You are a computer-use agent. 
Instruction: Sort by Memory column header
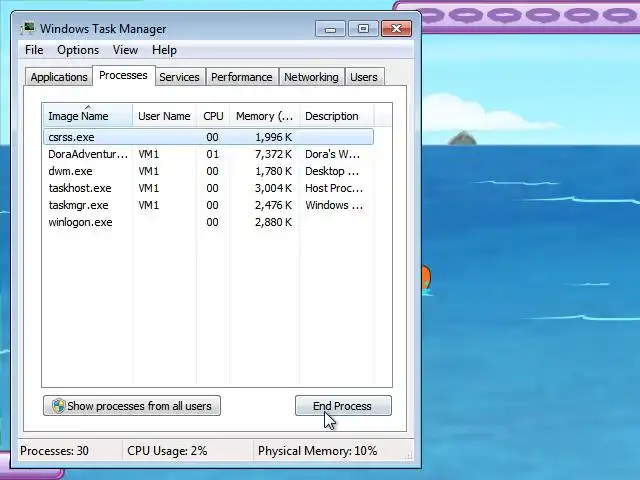264,116
